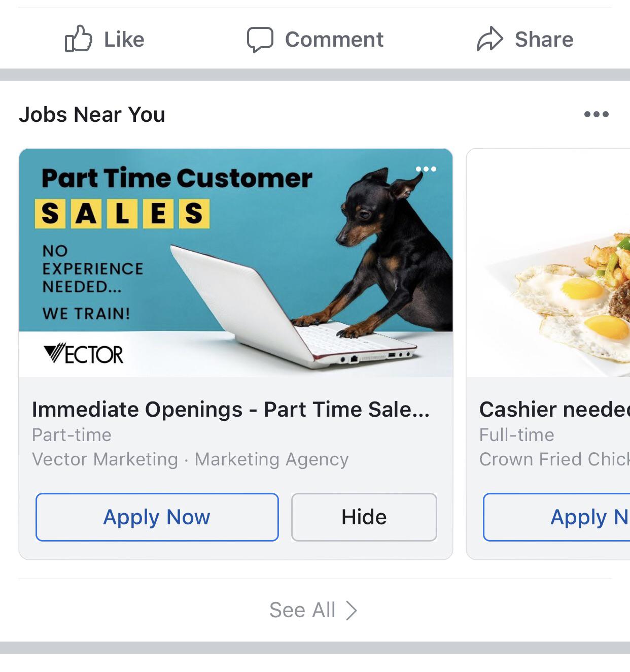The height and width of the screenshot is (672, 630).
Task: Open Immediate Openings Part Time Sales title
Action: (x=231, y=409)
